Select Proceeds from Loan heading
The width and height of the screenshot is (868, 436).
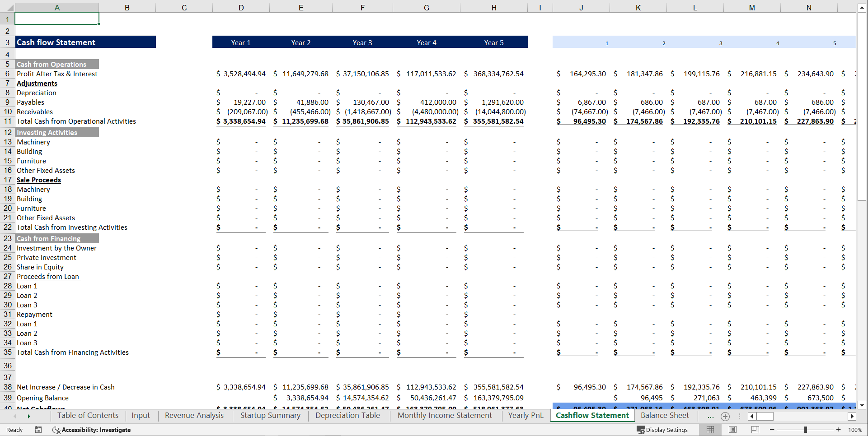tap(48, 276)
